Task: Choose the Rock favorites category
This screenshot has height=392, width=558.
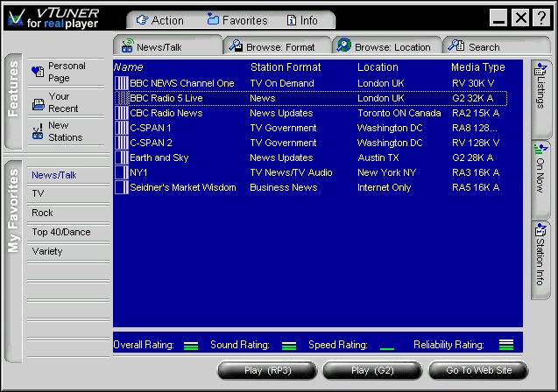Action: coord(42,213)
